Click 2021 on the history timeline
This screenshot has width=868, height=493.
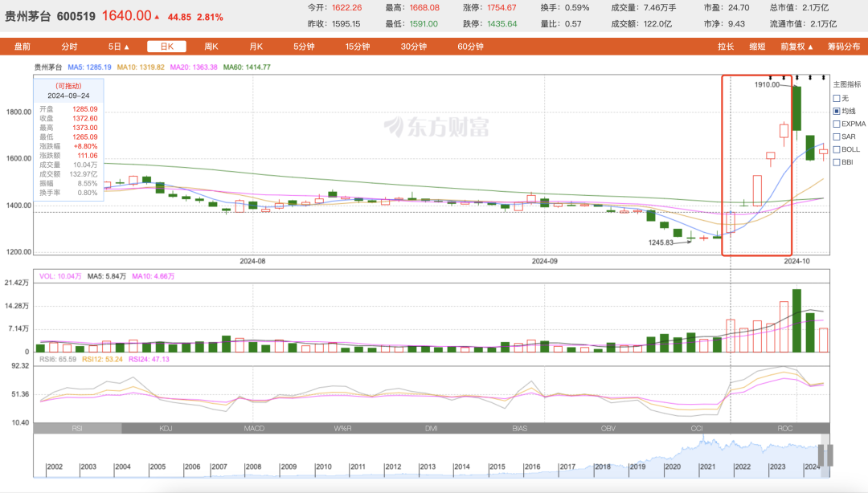coord(707,467)
